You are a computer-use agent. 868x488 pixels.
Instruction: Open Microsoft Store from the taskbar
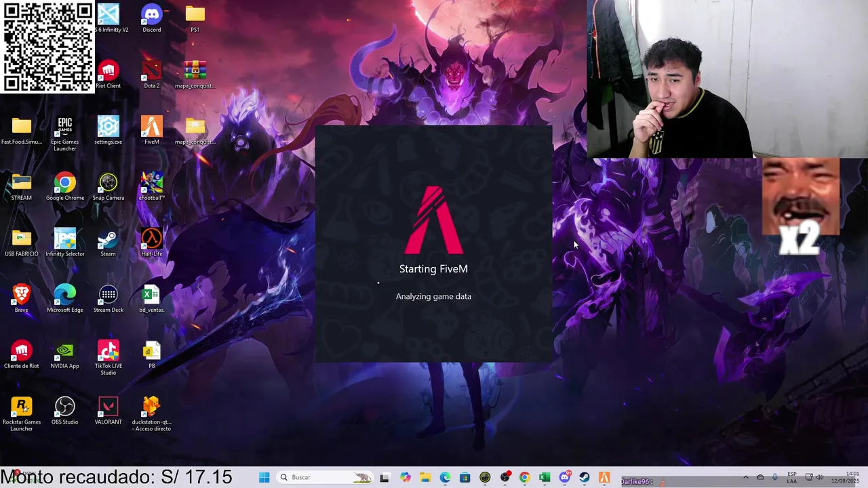[465, 477]
